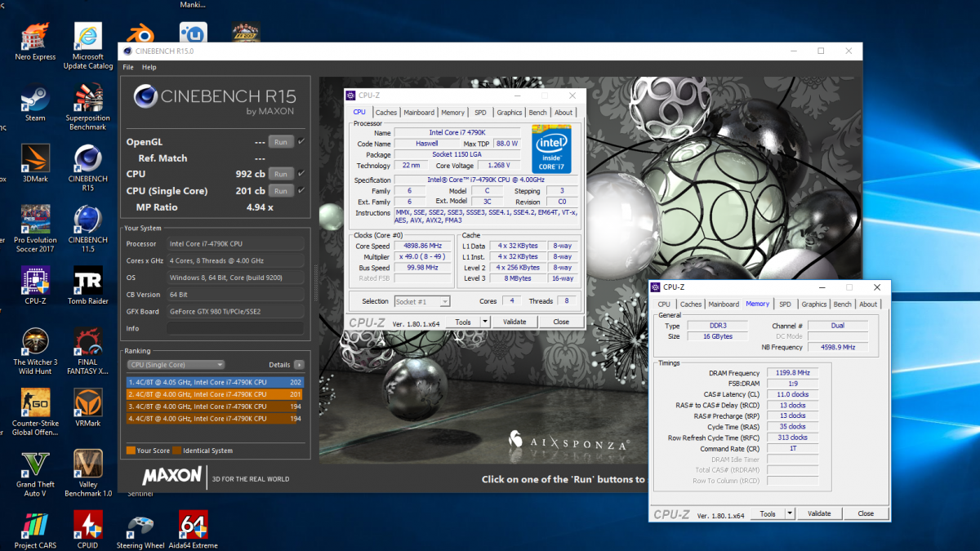Select the Steam desktop icon
This screenshot has height=551, width=980.
point(35,104)
